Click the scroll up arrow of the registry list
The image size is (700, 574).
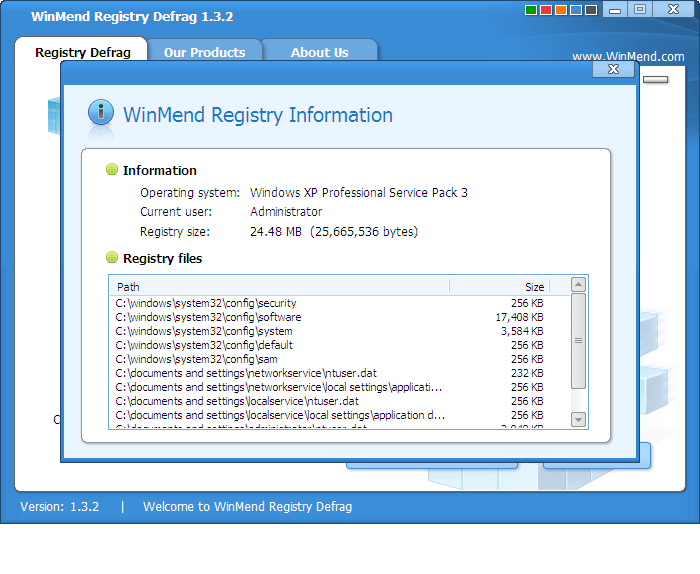[x=578, y=286]
